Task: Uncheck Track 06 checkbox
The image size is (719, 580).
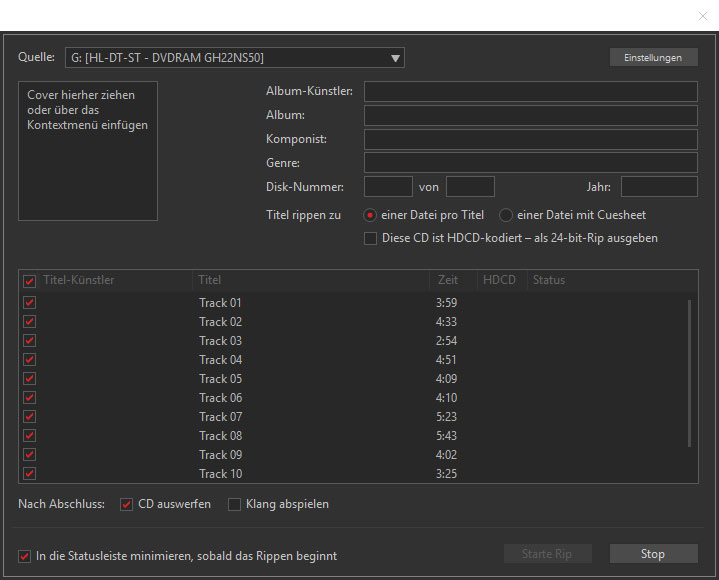Action: point(29,398)
